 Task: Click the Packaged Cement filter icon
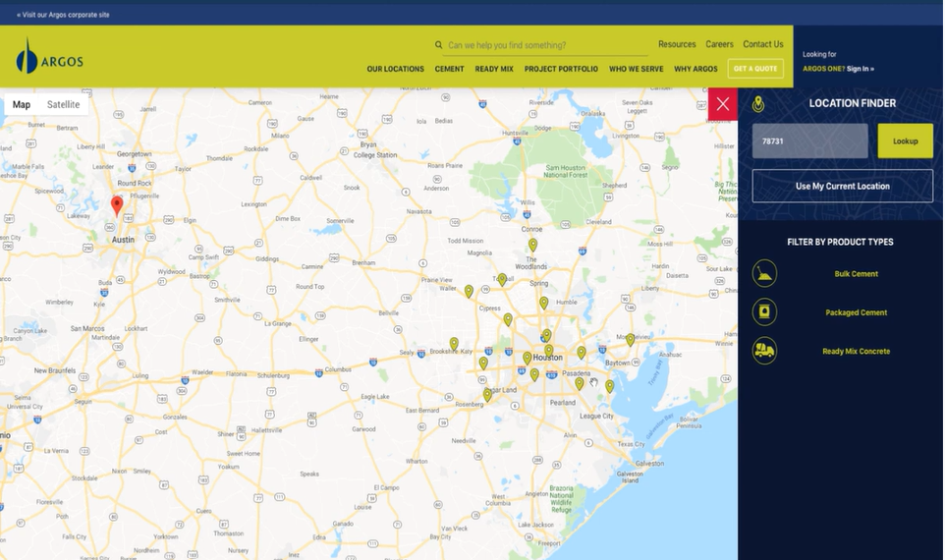click(x=764, y=312)
